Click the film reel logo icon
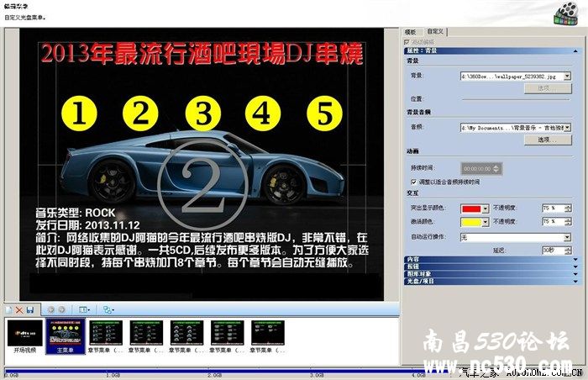The image size is (588, 380). click(566, 13)
